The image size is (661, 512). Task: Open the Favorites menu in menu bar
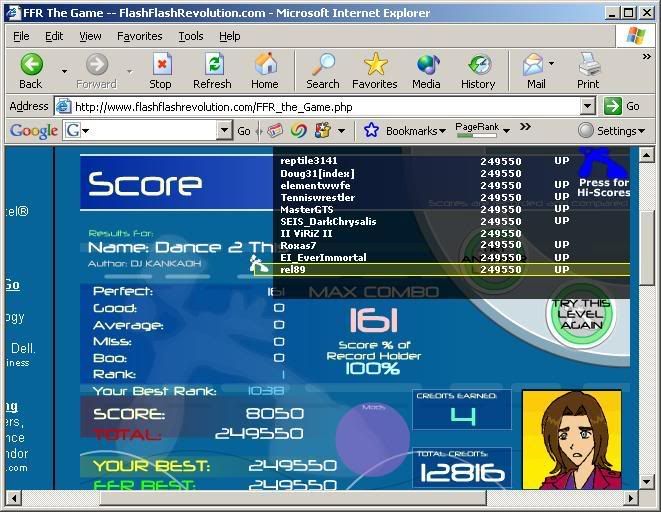coord(139,36)
